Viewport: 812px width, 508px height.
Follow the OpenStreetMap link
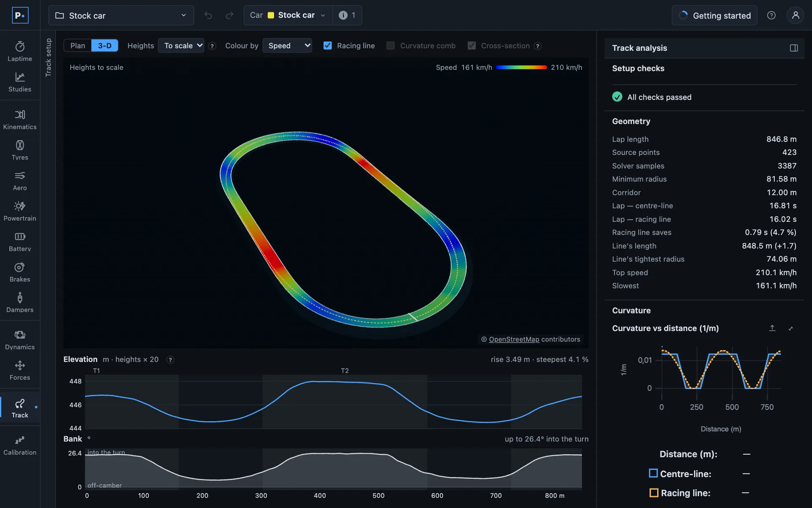(x=514, y=339)
